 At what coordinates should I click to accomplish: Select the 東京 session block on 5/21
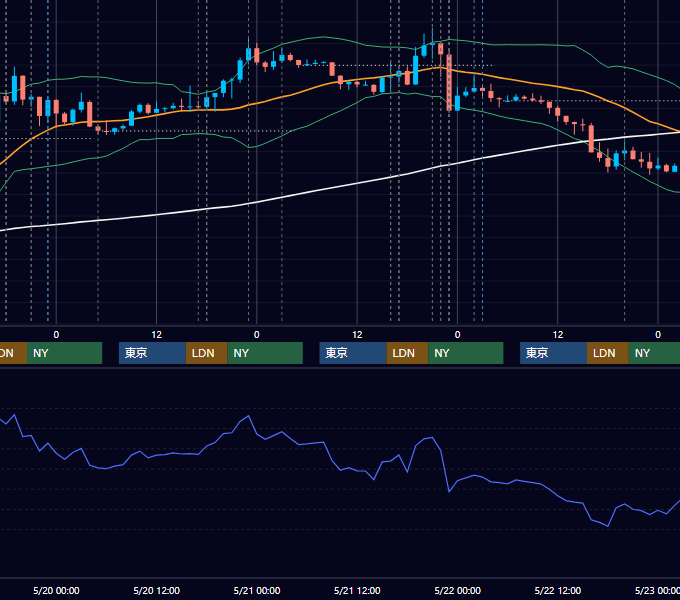click(353, 353)
